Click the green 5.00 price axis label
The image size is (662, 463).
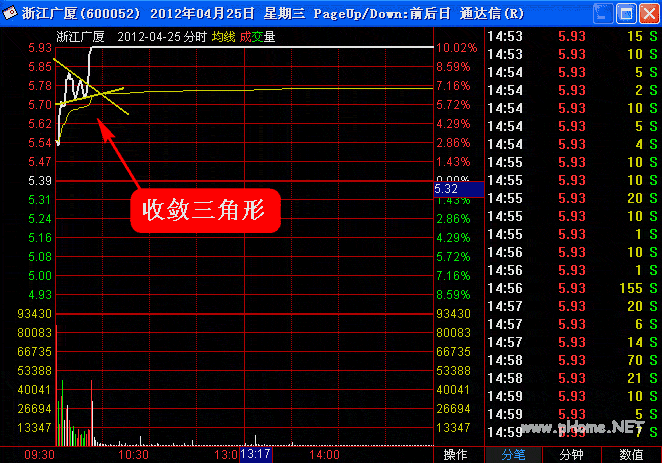click(x=40, y=276)
